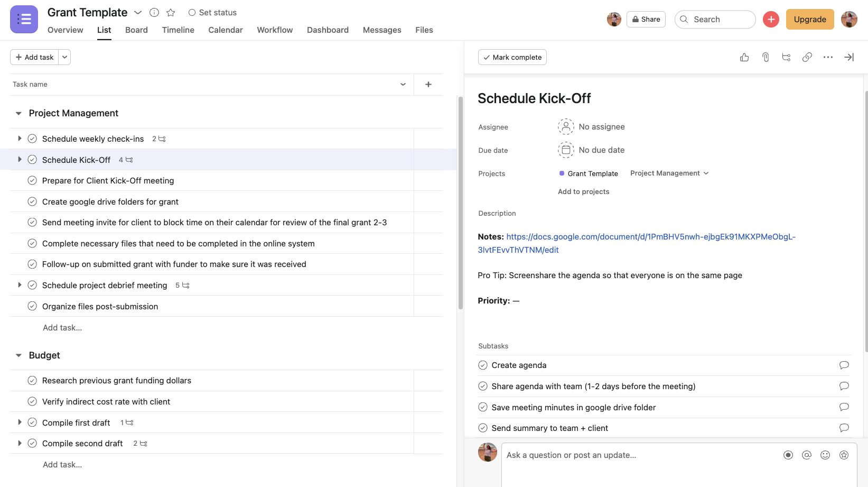
Task: Close the task details pane arrow
Action: tap(849, 57)
